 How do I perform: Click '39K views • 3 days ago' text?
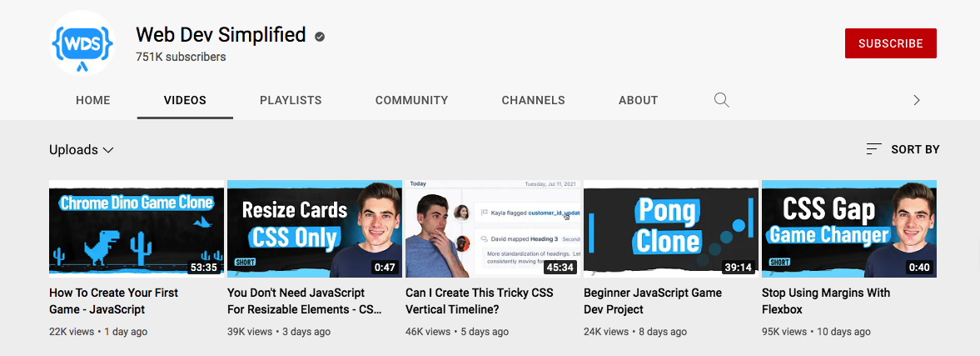click(x=279, y=332)
